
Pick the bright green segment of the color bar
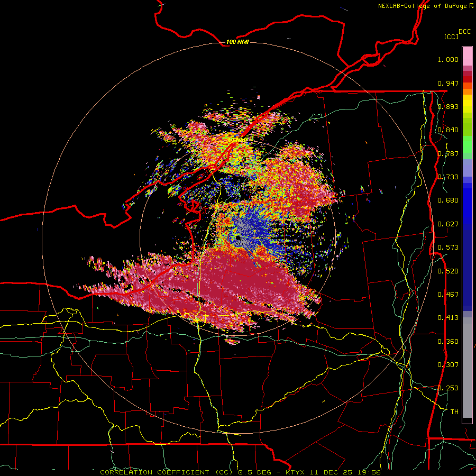click(x=467, y=144)
